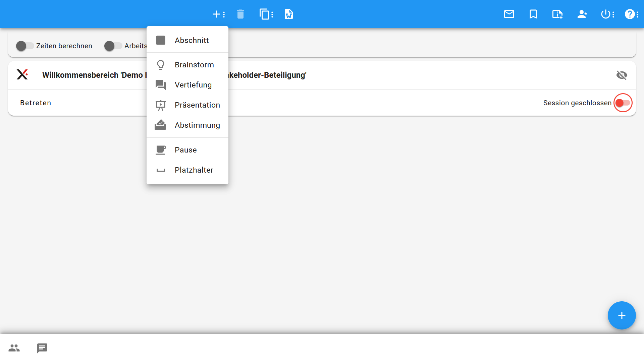Toggle visibility eye icon of Willkommensbereich
Screen dimensions: 644x362
pos(622,75)
